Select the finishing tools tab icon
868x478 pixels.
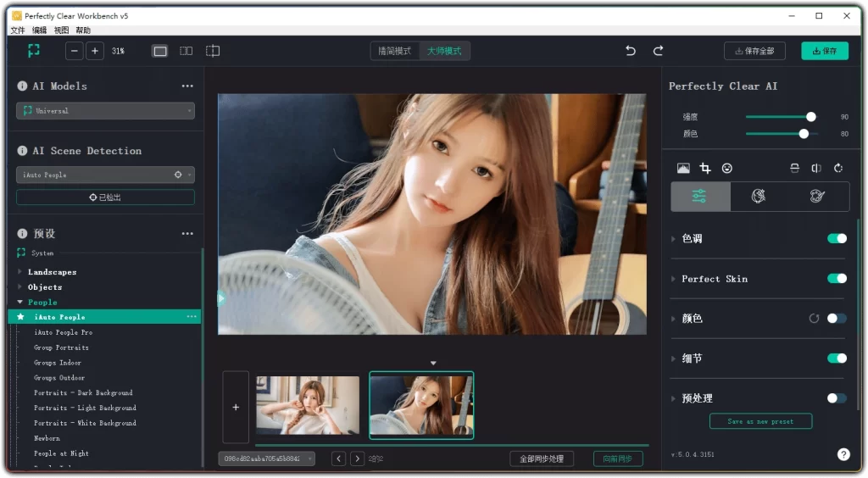817,196
